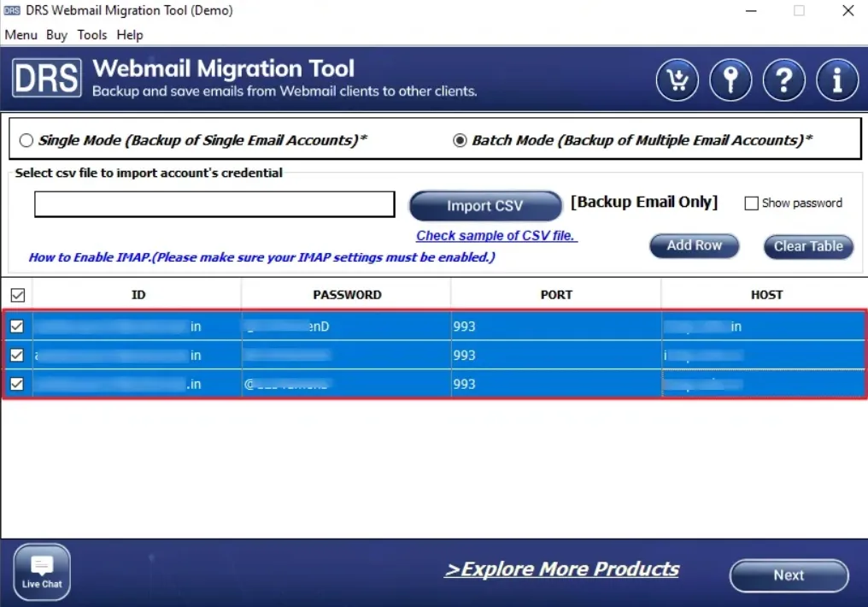Select Batch Mode radio button

pyautogui.click(x=460, y=140)
